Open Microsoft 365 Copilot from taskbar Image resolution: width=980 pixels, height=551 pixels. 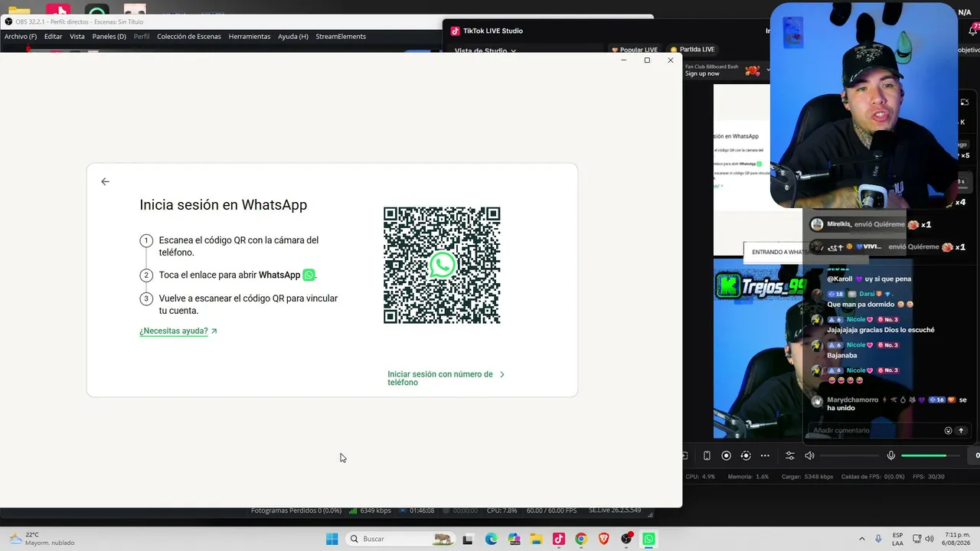pos(514,539)
